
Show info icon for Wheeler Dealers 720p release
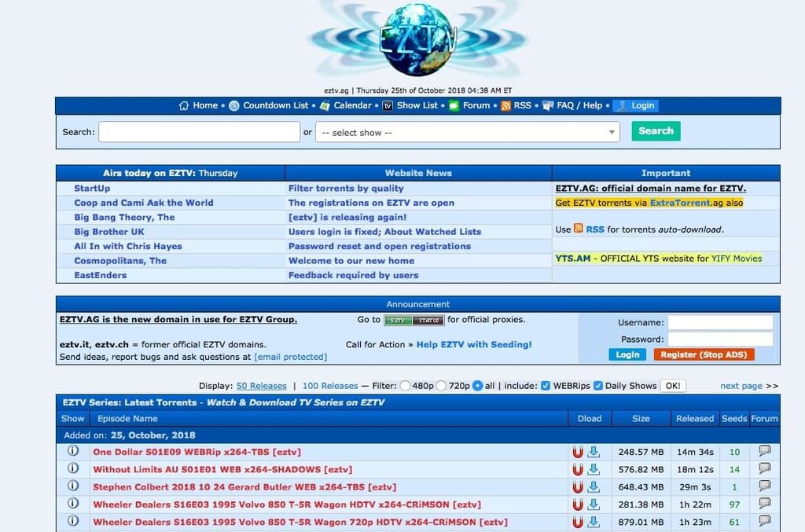tap(73, 521)
